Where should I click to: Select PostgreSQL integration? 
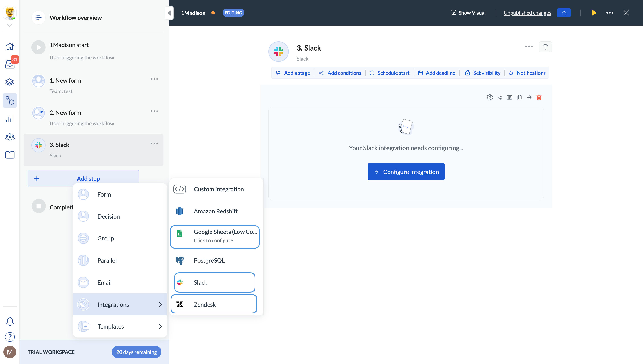216,260
